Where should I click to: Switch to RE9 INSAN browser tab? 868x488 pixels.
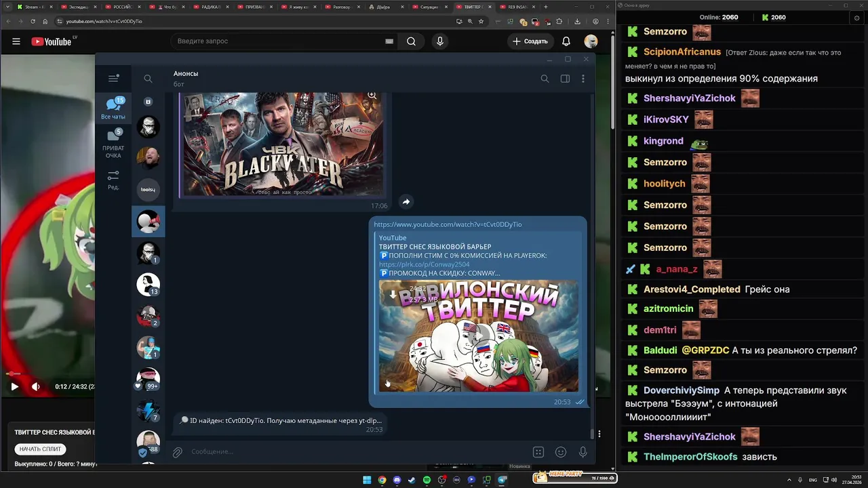[515, 7]
